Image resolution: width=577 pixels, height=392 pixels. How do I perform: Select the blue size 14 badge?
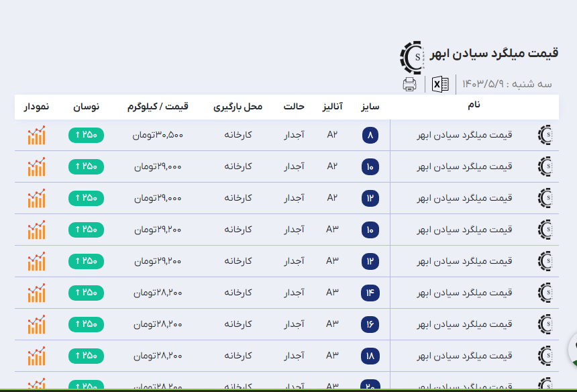[x=370, y=293]
